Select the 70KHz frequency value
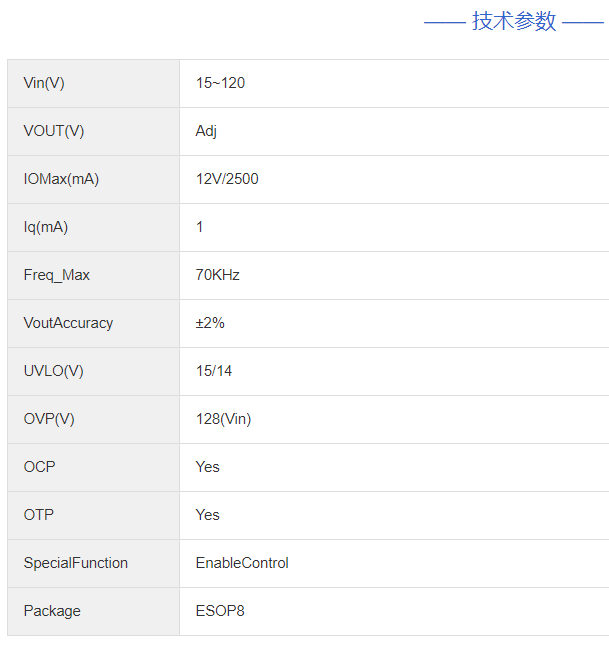609x647 pixels. (x=218, y=275)
